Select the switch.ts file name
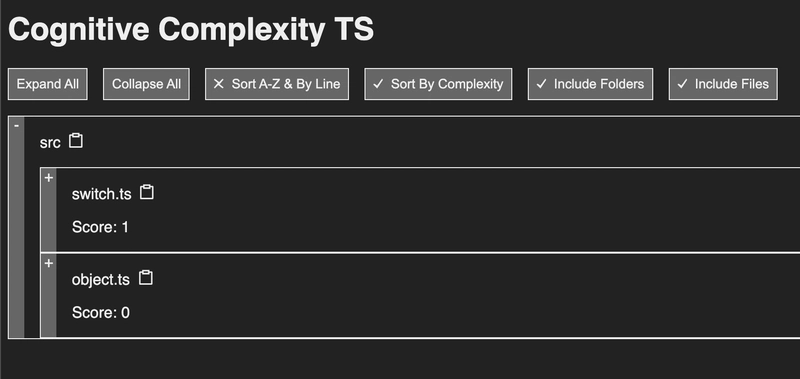This screenshot has width=800, height=379. [102, 194]
